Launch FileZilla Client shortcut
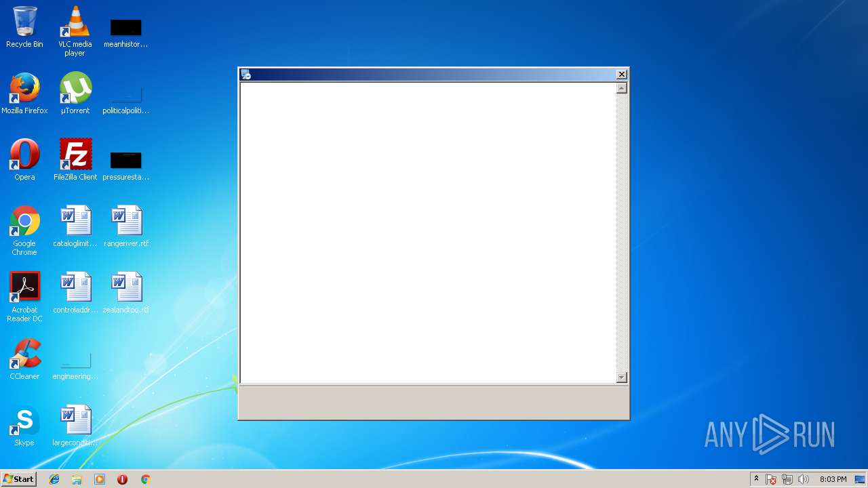This screenshot has height=488, width=868. tap(75, 160)
